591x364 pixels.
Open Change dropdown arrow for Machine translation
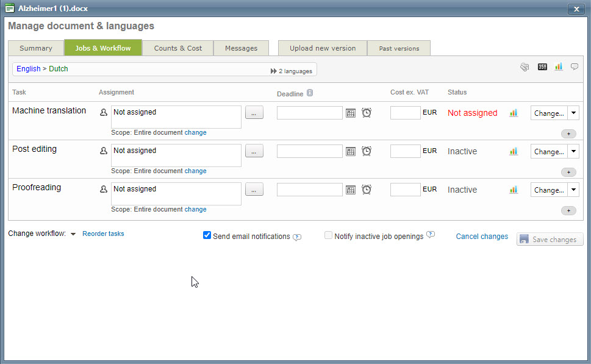pos(573,113)
